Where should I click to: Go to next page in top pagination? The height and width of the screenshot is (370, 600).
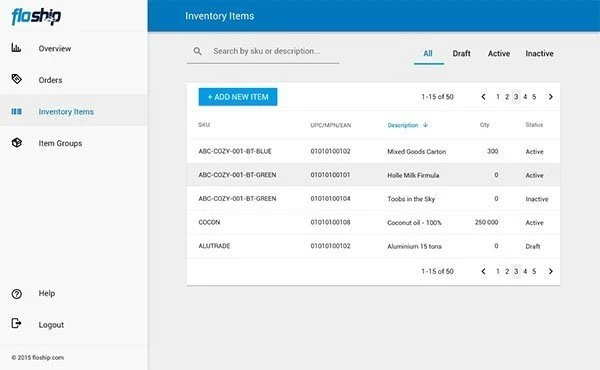tap(551, 97)
